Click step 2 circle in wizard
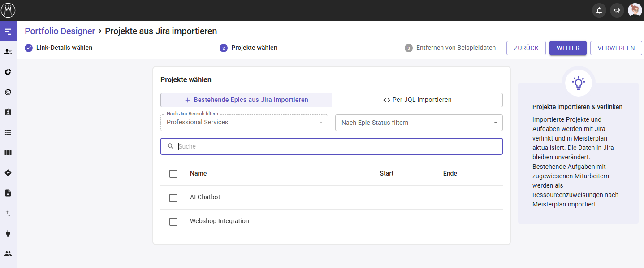This screenshot has width=644, height=268. coord(224,48)
